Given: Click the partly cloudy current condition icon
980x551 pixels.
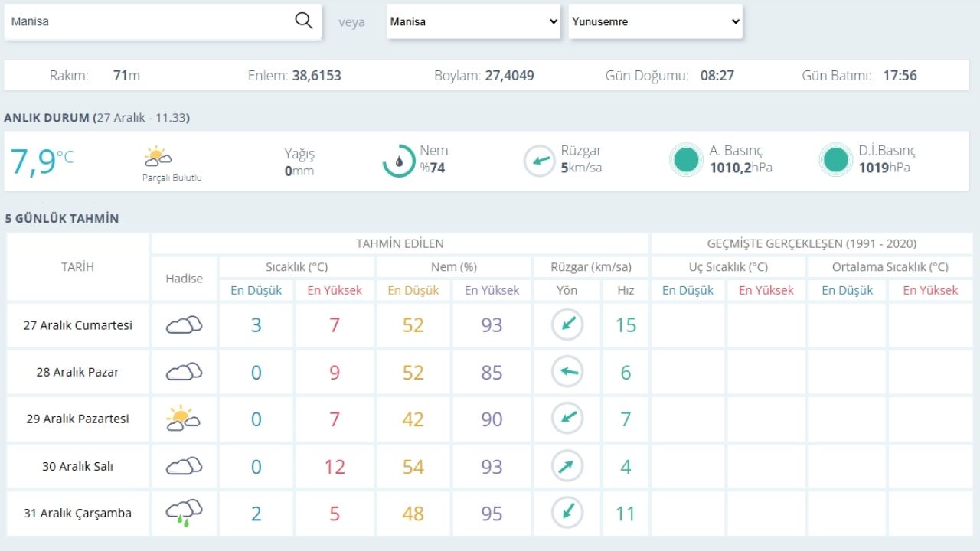Looking at the screenshot, I should [158, 157].
